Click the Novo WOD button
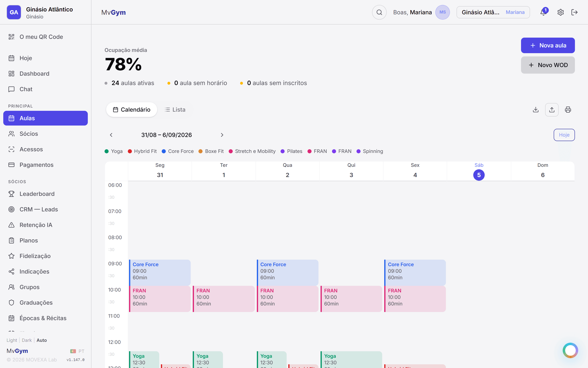Screen dimensions: 588x368 [x=548, y=65]
